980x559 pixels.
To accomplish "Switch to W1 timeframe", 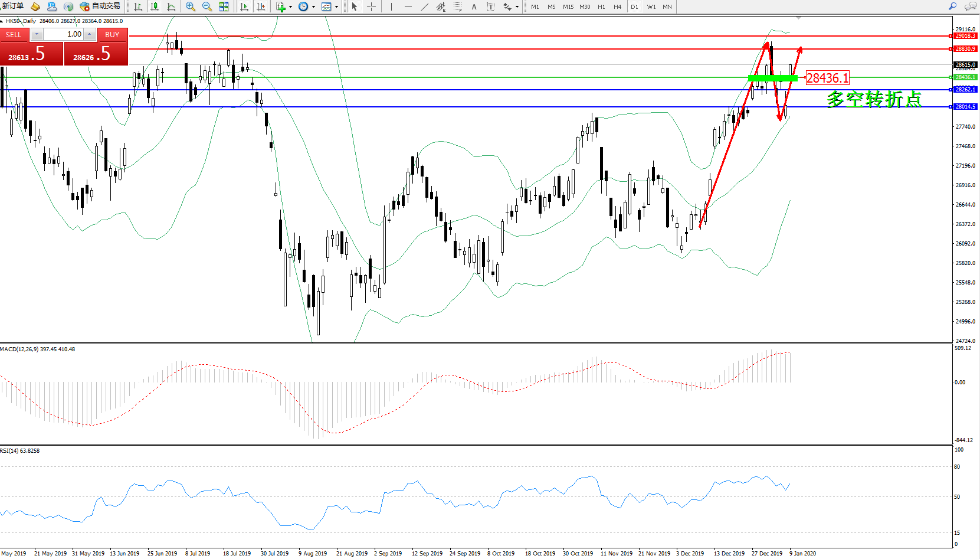I will click(x=651, y=6).
